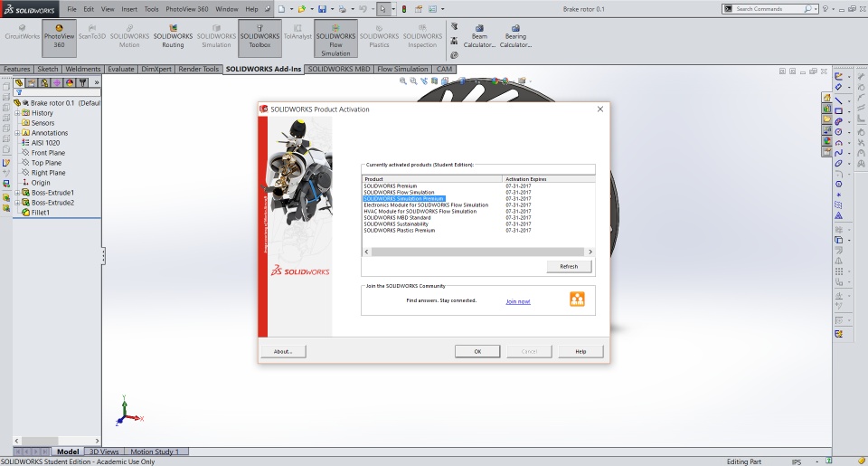Select AISI 1020 material in the tree

[x=45, y=143]
